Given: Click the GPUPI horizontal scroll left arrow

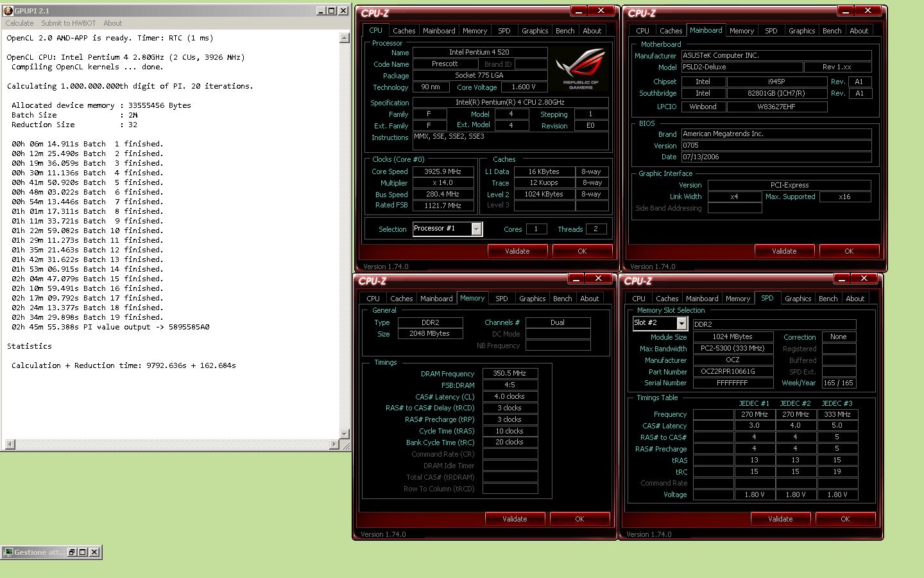Looking at the screenshot, I should tap(10, 444).
